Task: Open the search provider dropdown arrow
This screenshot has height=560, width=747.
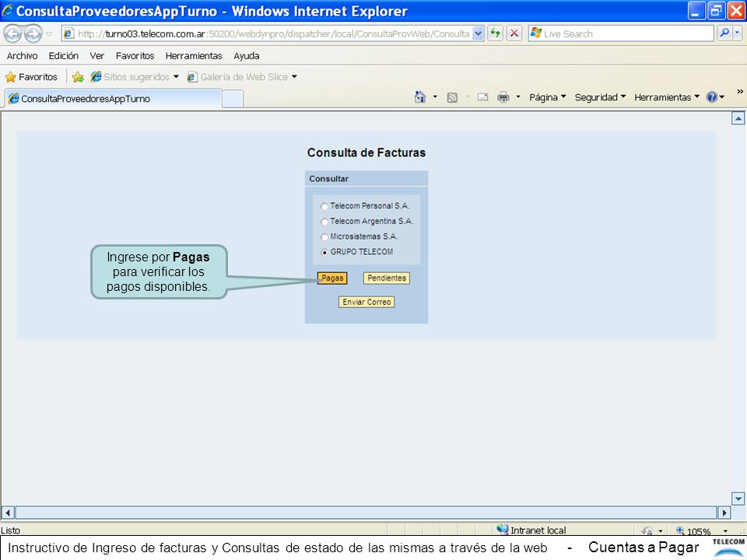Action: tap(738, 33)
